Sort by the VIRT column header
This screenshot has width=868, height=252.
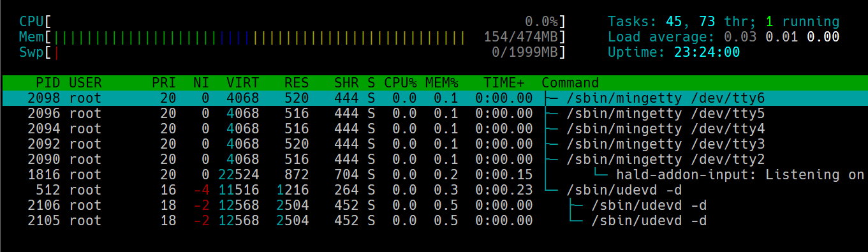243,83
